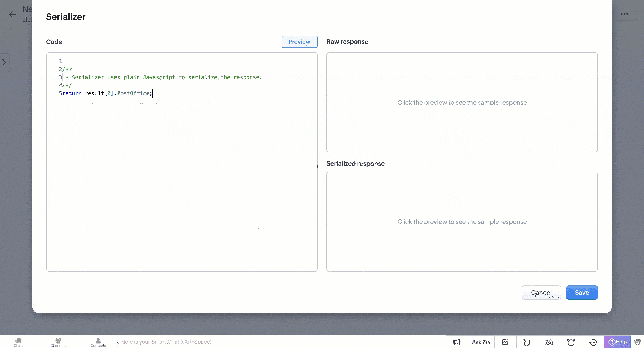The image size is (644, 348).
Task: Open Ask Zia assistant
Action: point(481,342)
